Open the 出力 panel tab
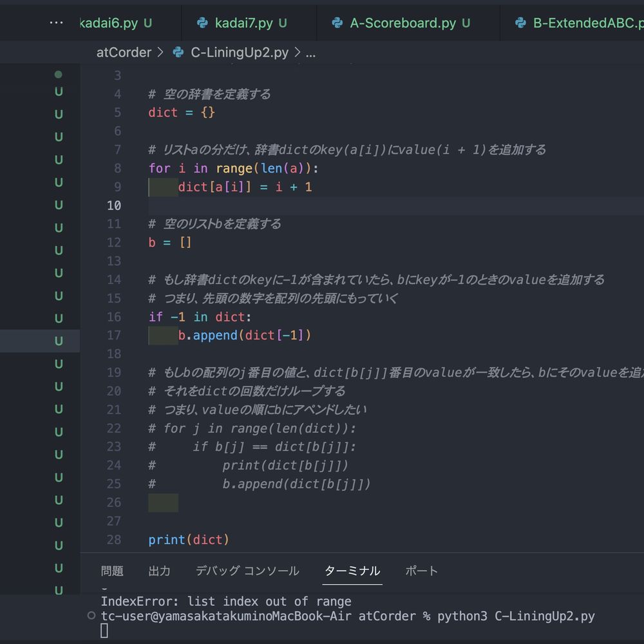Screen dimensions: 644x644 159,571
